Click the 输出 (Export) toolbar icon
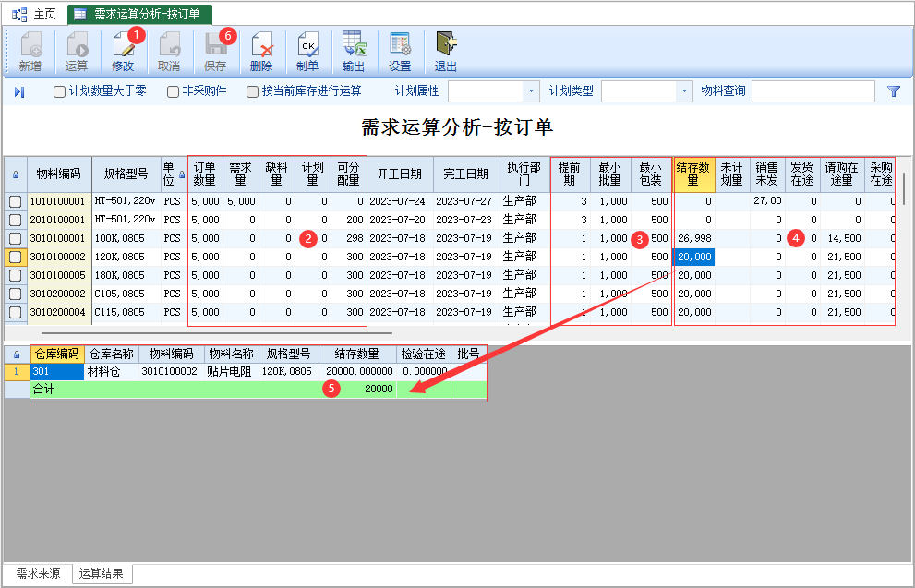Screen dimensions: 915x588 [x=354, y=52]
